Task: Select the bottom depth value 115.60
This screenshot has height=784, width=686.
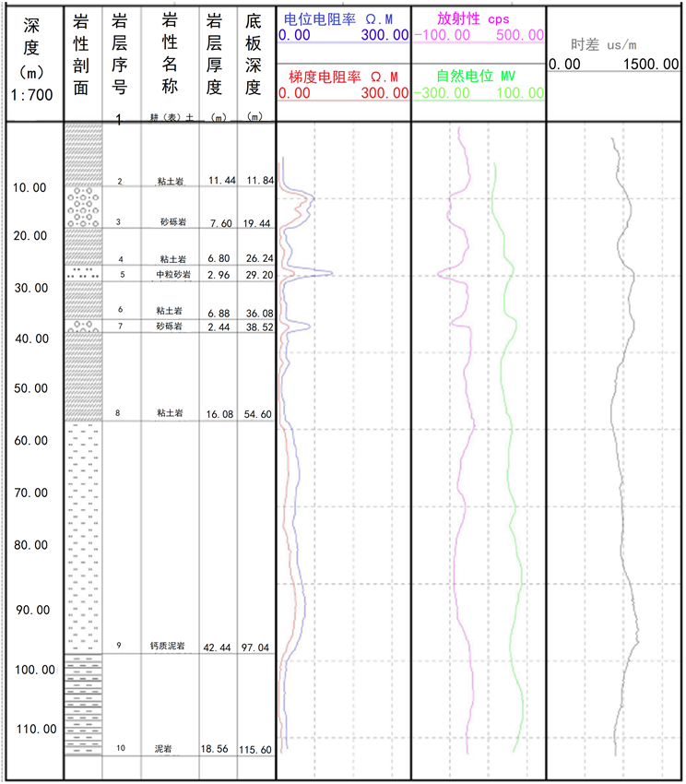Action: pos(255,750)
